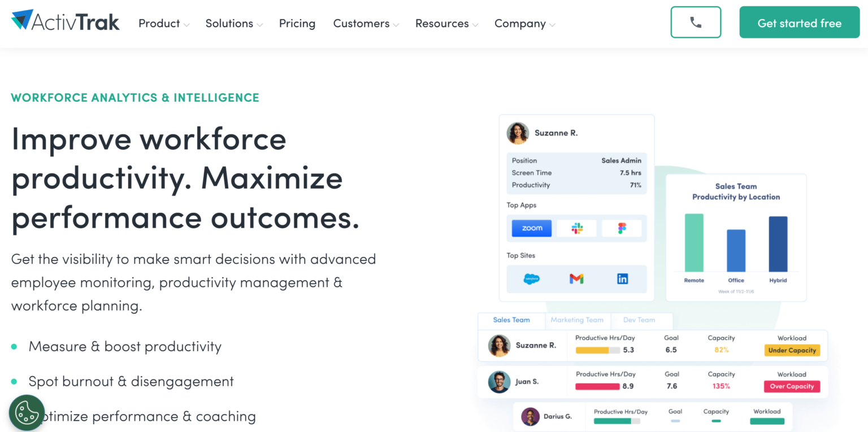Image resolution: width=868 pixels, height=432 pixels.
Task: Select the Salesforce icon under Top Sites
Action: coord(531,278)
